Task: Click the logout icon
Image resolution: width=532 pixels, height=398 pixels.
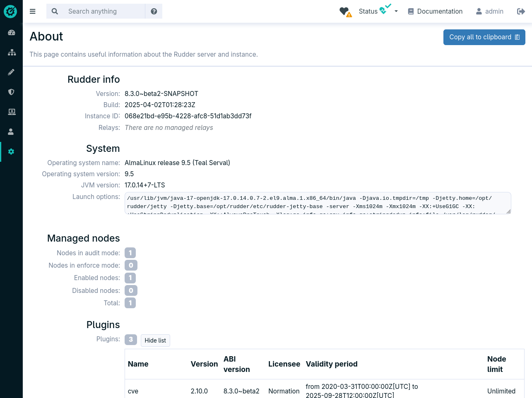Action: pyautogui.click(x=521, y=12)
